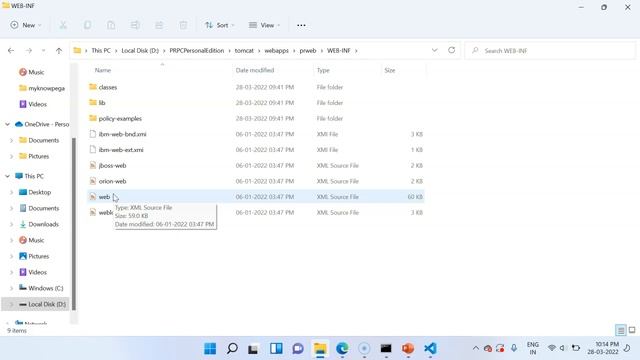640x360 pixels.
Task: Go back with the Back arrow
Action: coord(11,51)
